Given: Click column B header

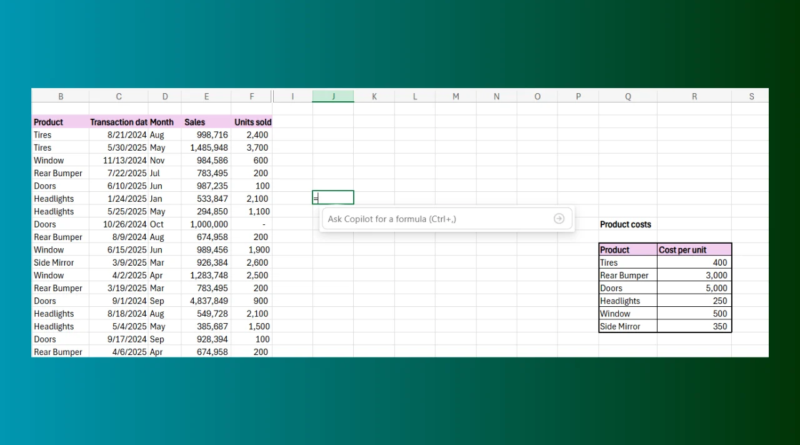Looking at the screenshot, I should pyautogui.click(x=60, y=96).
